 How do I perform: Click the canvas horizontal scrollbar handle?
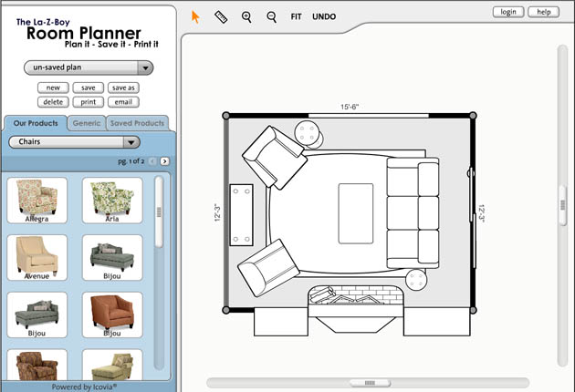pyautogui.click(x=370, y=383)
